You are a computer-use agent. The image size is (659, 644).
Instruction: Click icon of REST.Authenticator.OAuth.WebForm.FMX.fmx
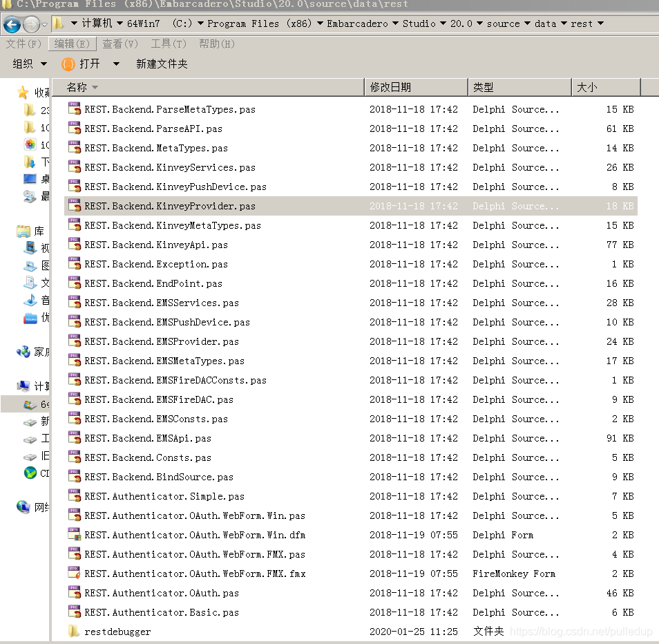point(75,573)
